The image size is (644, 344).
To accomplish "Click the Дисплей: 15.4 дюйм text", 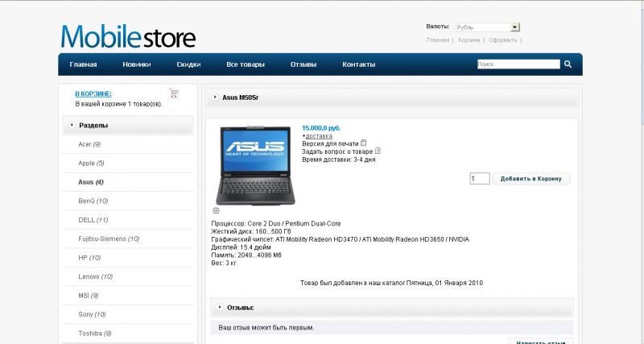I will point(241,247).
